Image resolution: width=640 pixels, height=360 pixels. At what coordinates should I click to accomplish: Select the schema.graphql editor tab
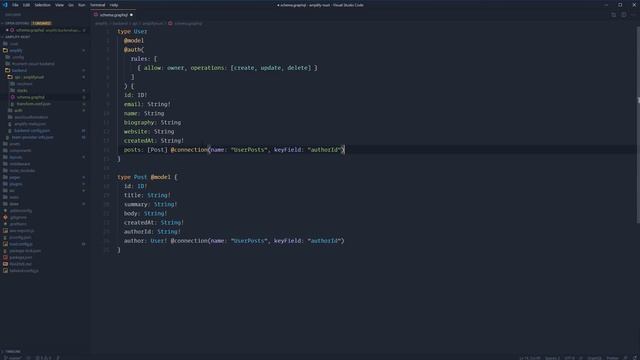point(113,15)
